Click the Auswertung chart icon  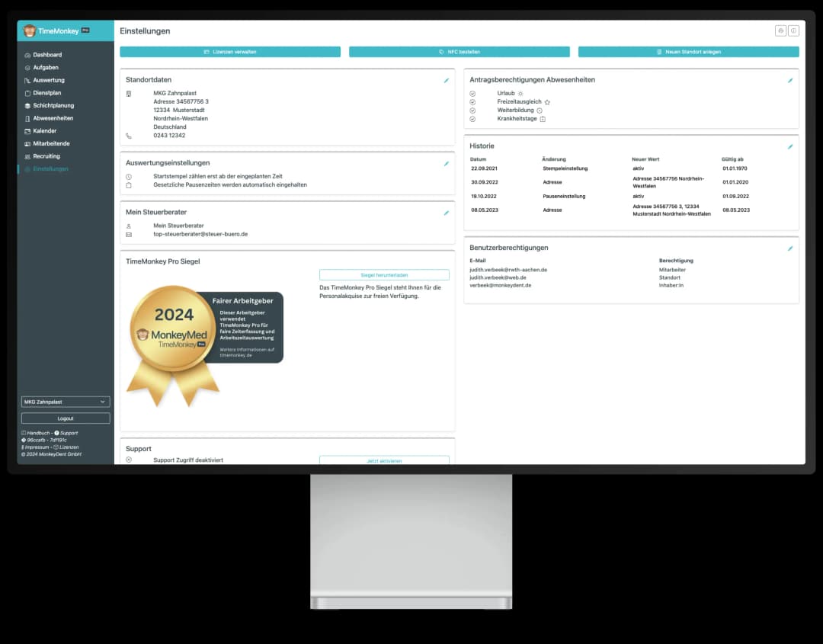[x=27, y=80]
